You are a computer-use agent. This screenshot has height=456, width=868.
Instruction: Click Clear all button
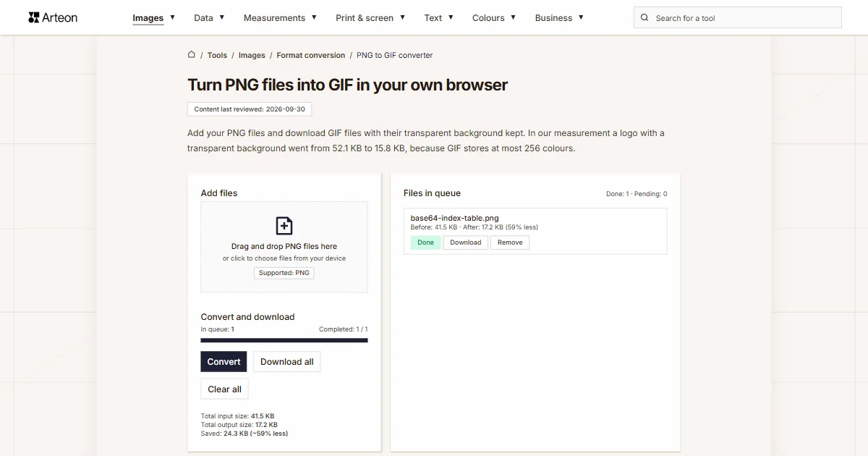225,389
